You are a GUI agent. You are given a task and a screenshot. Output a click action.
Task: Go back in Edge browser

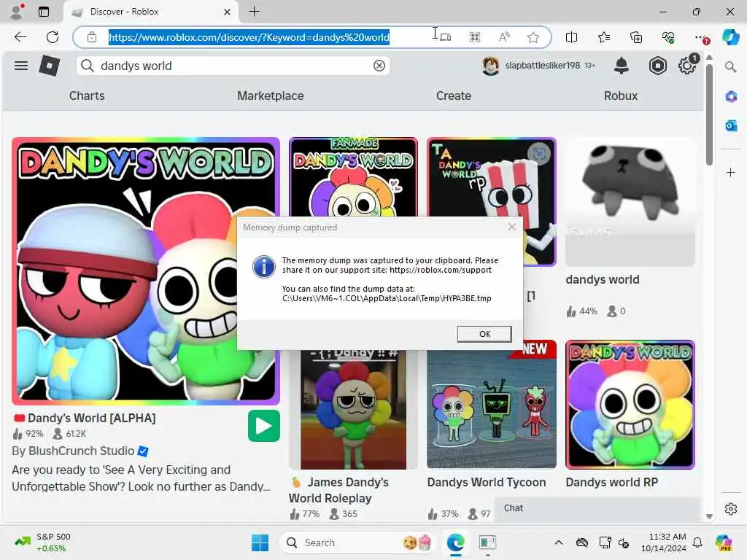pyautogui.click(x=20, y=37)
